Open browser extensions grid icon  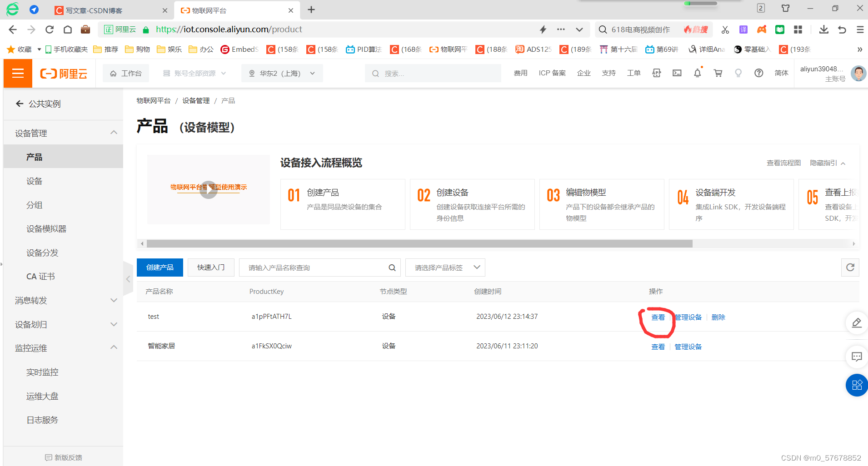click(798, 30)
